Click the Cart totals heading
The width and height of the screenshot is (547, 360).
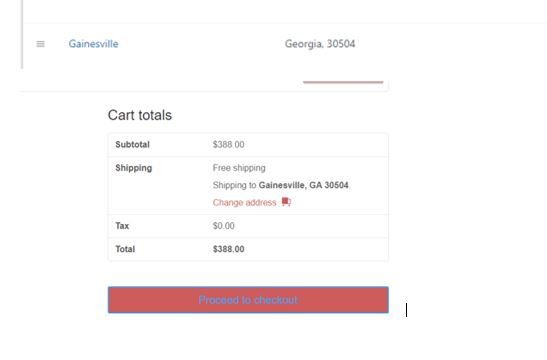140,115
